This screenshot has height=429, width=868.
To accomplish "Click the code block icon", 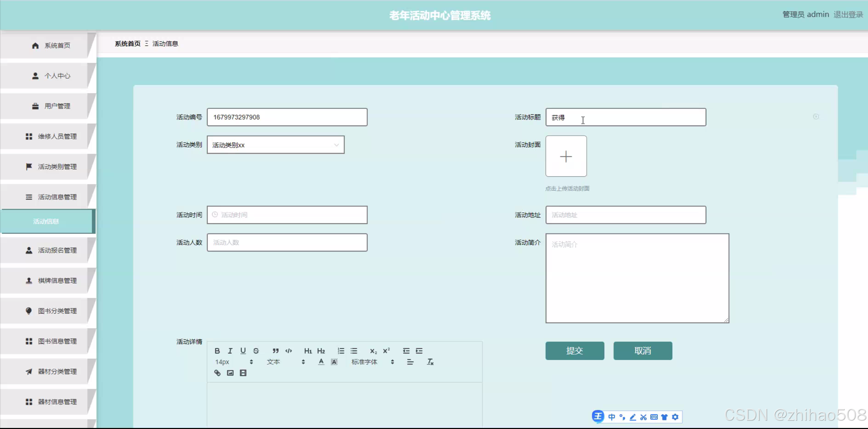I will pyautogui.click(x=289, y=351).
